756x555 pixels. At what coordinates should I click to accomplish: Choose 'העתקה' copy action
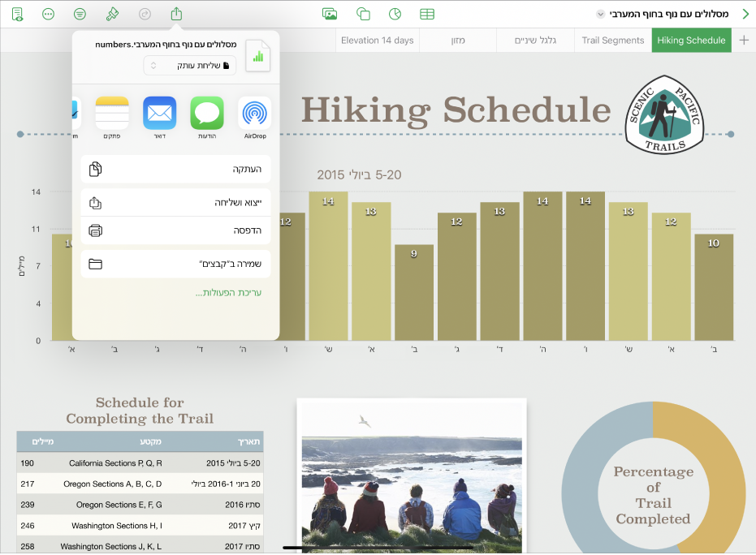point(175,169)
